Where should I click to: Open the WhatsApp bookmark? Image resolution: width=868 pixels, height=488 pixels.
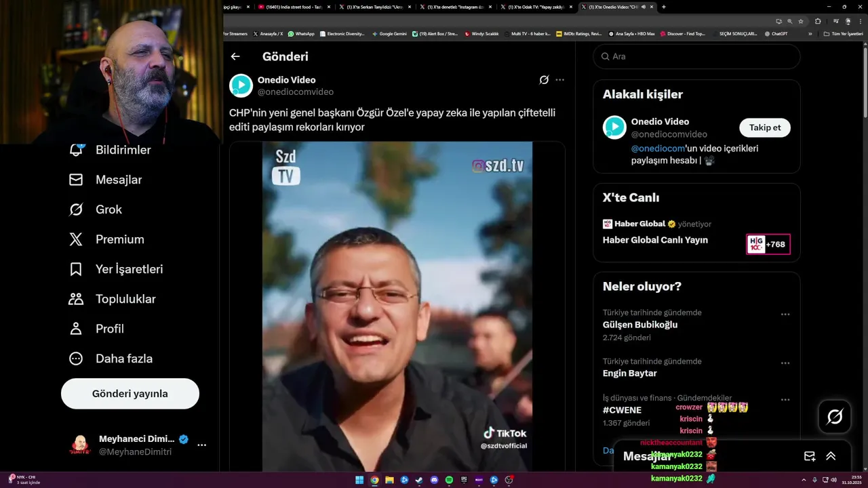click(301, 33)
